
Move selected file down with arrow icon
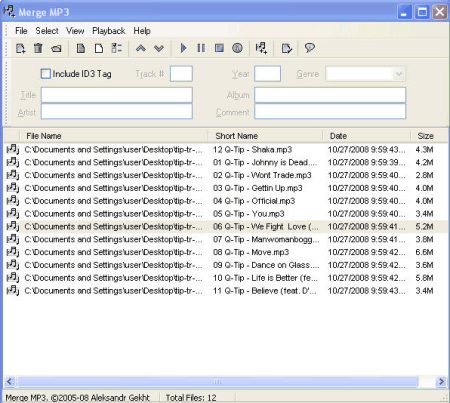click(x=159, y=49)
